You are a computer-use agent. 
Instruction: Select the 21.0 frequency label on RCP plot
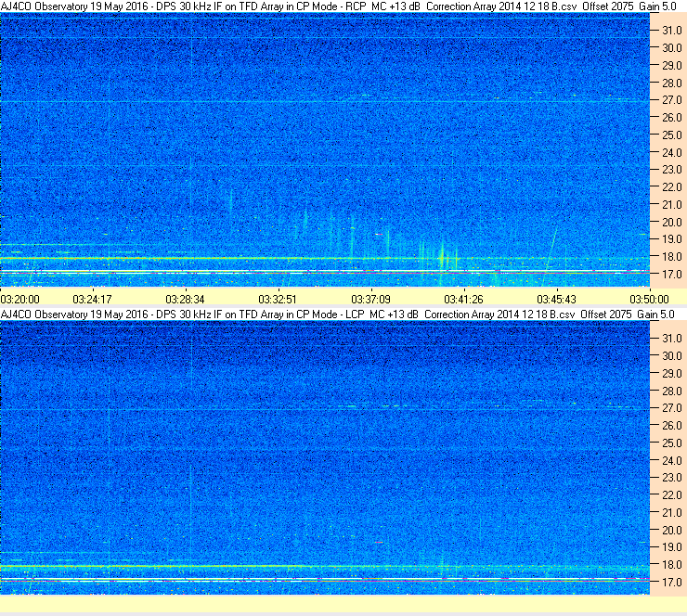click(x=671, y=205)
